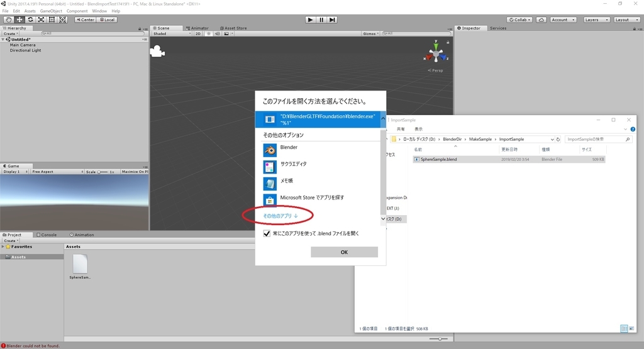Viewport: 644px width, 349px height.
Task: Click the Step frame button
Action: point(332,19)
